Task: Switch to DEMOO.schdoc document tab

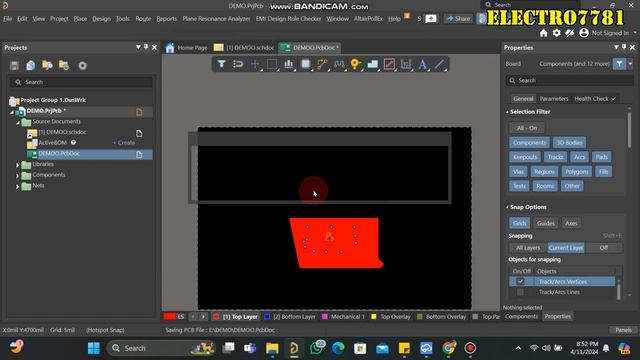Action: click(244, 48)
